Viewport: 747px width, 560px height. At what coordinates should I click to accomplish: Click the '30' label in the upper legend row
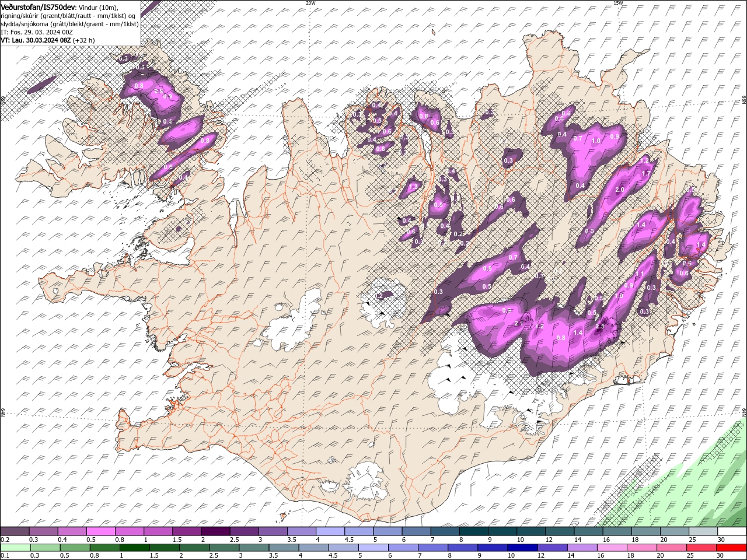pyautogui.click(x=721, y=540)
